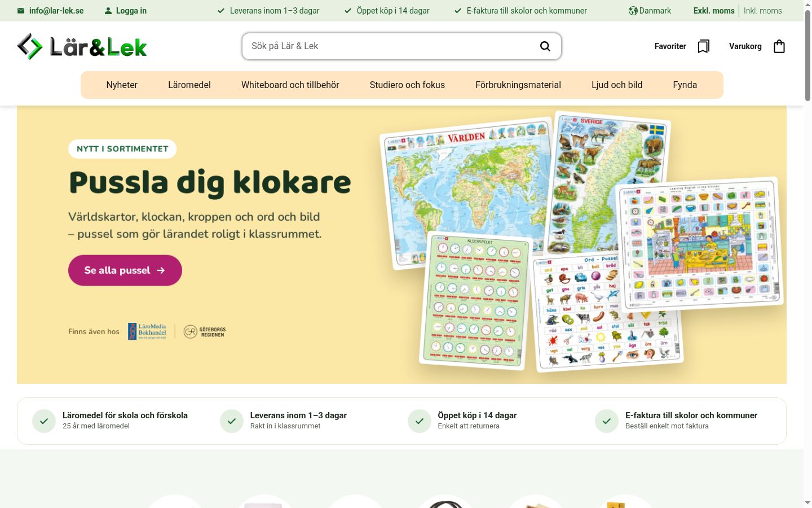
Task: Click the envelope email icon
Action: point(21,11)
